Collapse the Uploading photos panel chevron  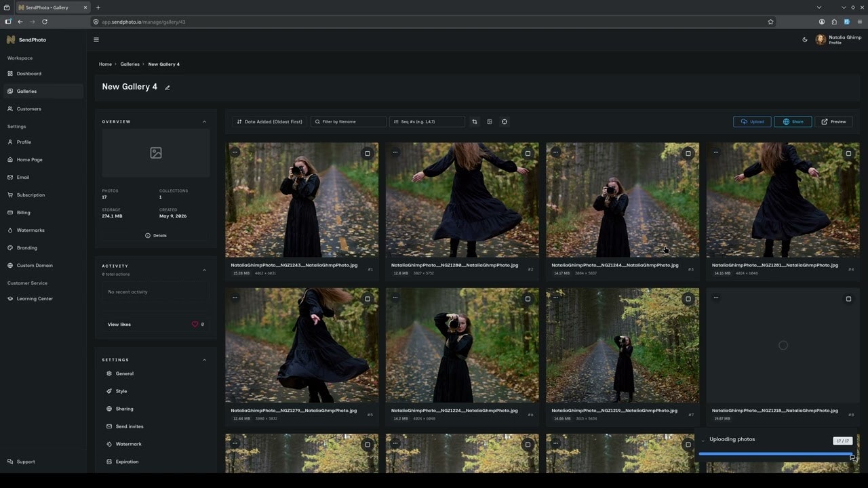tap(703, 440)
